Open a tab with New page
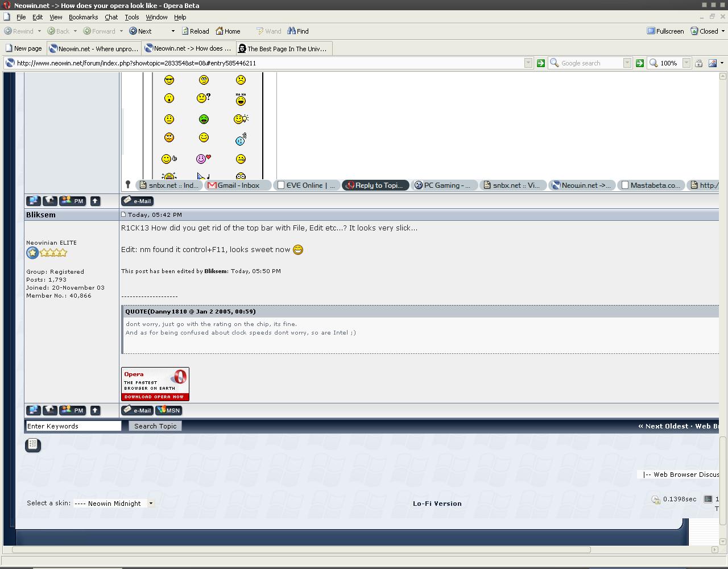The height and width of the screenshot is (569, 728). tap(23, 49)
